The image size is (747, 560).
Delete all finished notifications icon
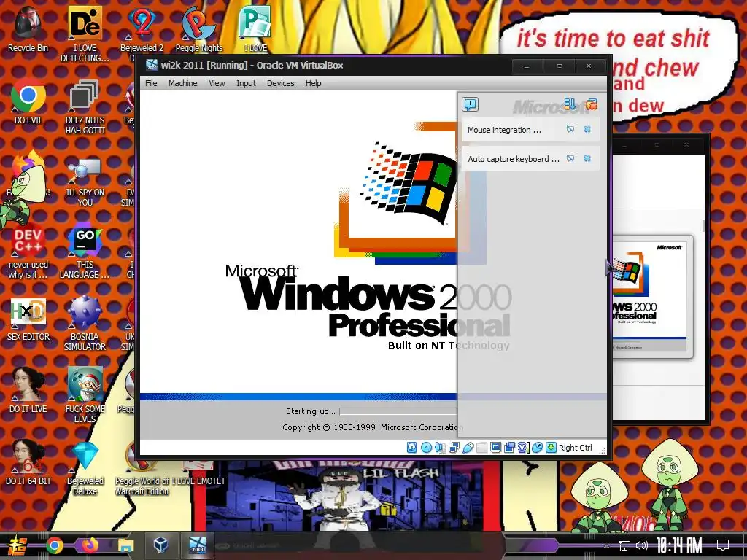(591, 104)
